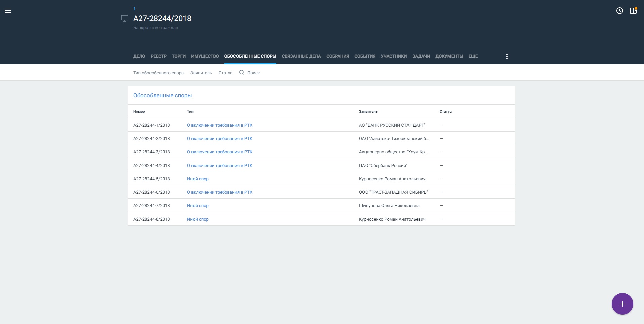Image resolution: width=644 pixels, height=324 pixels.
Task: Click applicant ПАО "Сбербанк России"
Action: [383, 165]
